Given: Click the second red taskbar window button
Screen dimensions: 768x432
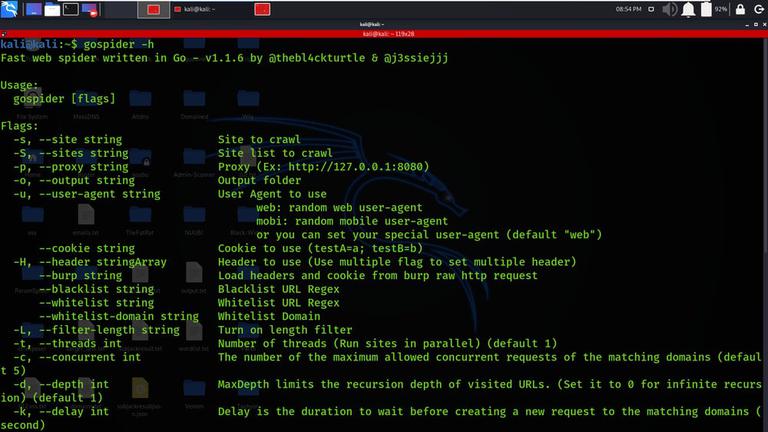Looking at the screenshot, I should (262, 9).
